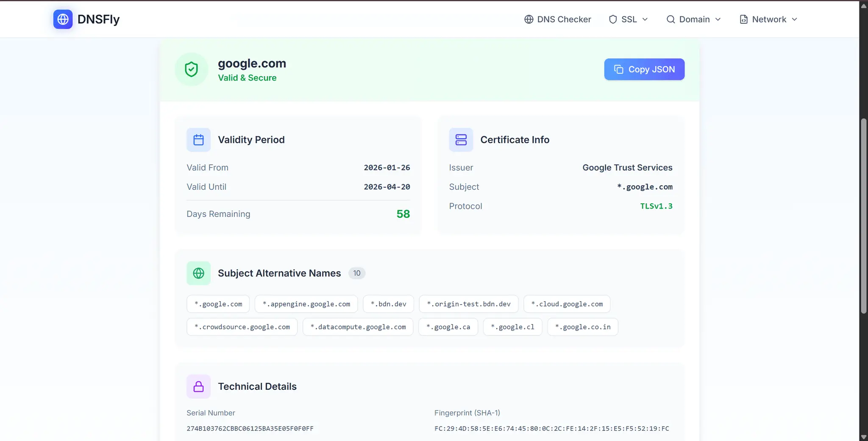Select the Valid From date 2026-01-26
The width and height of the screenshot is (868, 441).
[387, 167]
